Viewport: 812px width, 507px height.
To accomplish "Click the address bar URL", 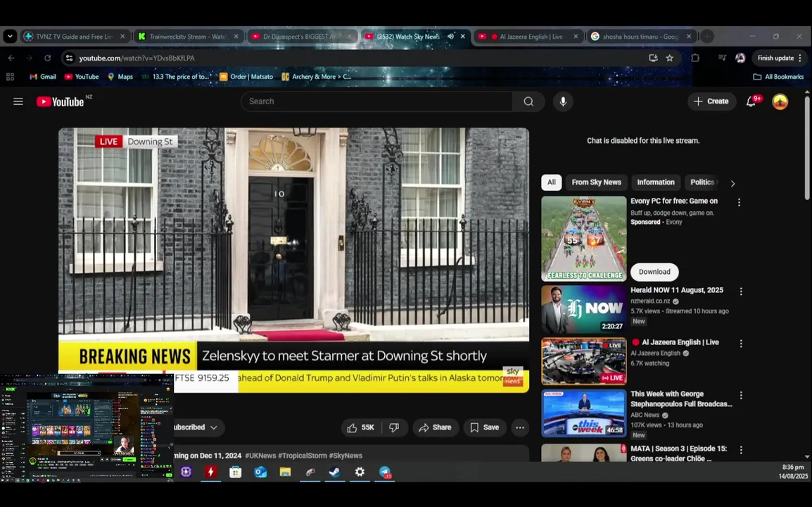I will pos(137,58).
